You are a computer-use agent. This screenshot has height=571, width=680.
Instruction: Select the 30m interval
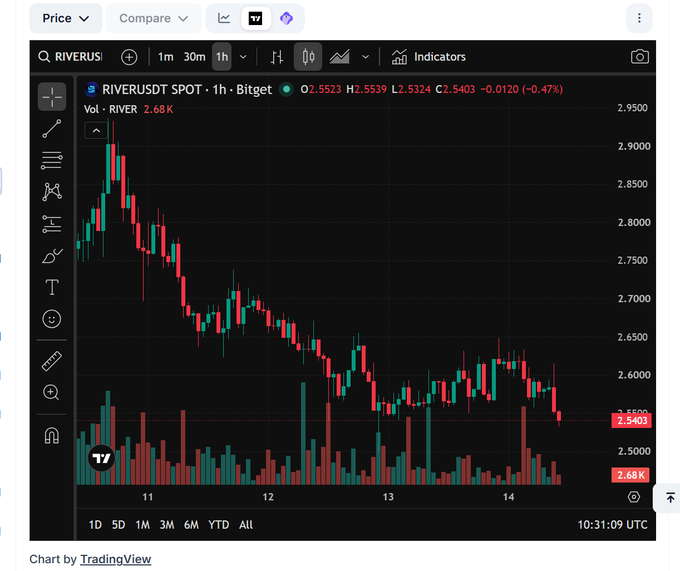tap(194, 57)
